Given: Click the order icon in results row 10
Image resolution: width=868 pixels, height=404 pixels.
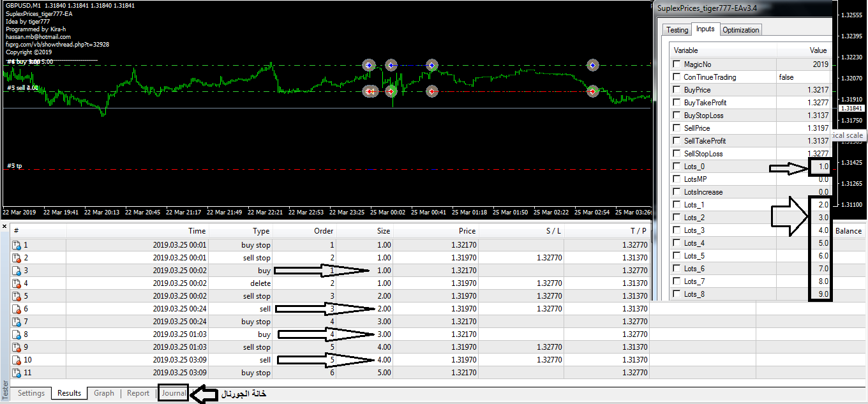Looking at the screenshot, I should 17,360.
